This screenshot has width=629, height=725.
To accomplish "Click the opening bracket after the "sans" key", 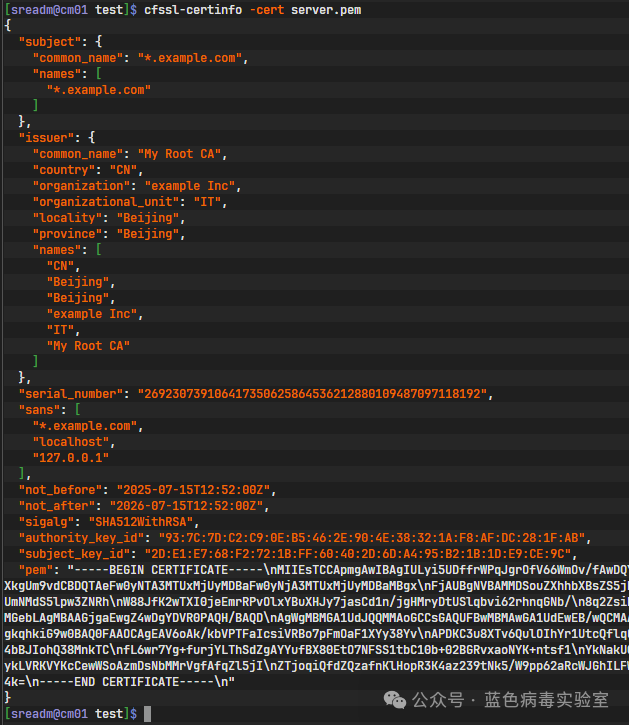I will coord(77,410).
